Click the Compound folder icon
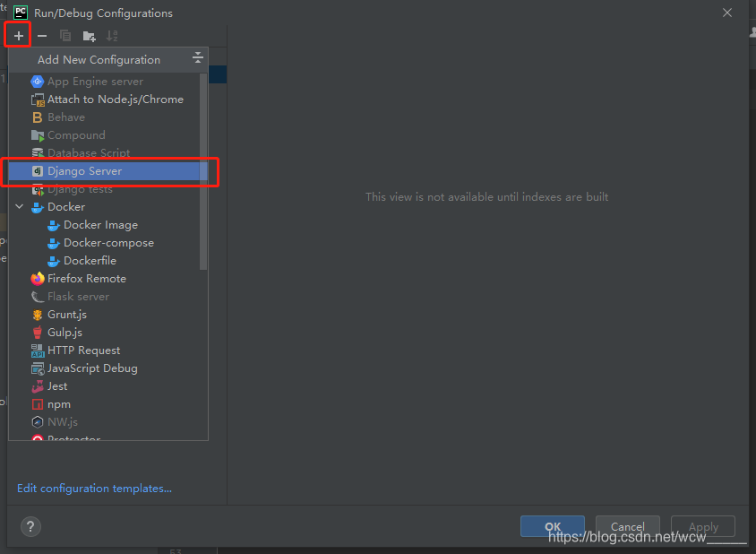The image size is (756, 554). pyautogui.click(x=37, y=135)
